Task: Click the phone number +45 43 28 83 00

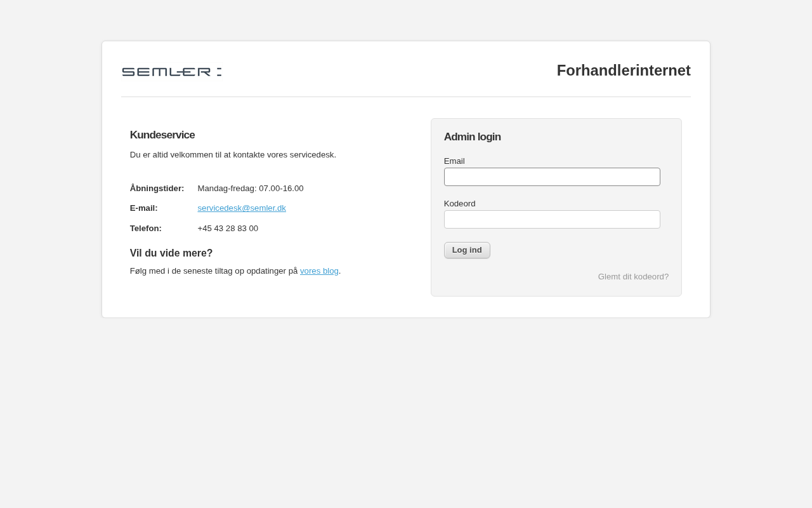Action: pos(228,229)
